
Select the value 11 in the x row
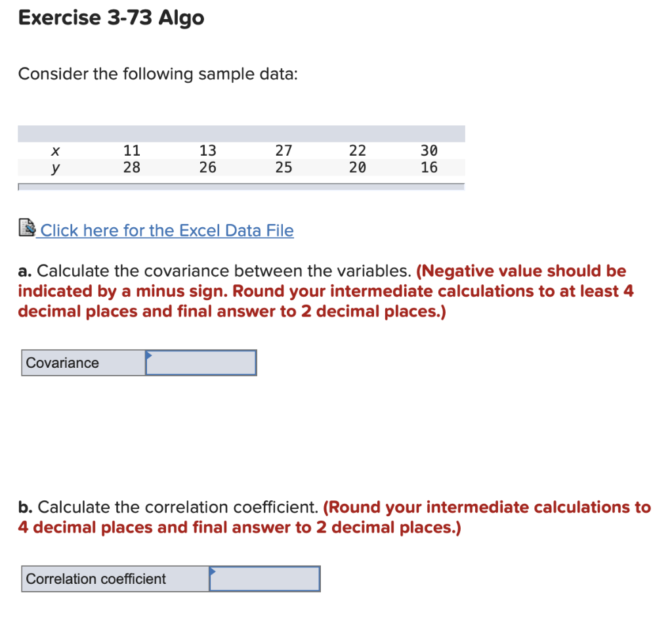click(x=131, y=150)
